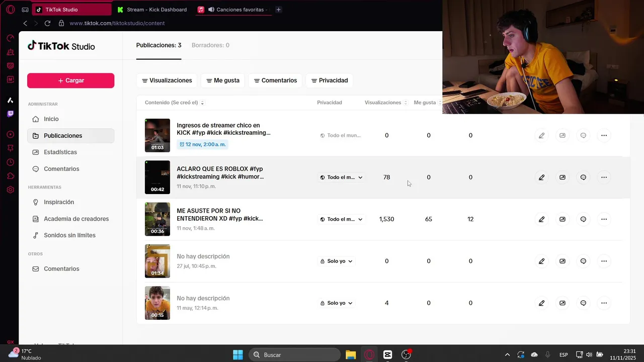Open the 00:36 ME ASUSTE video thumbnail
Image resolution: width=644 pixels, height=362 pixels.
click(x=157, y=219)
